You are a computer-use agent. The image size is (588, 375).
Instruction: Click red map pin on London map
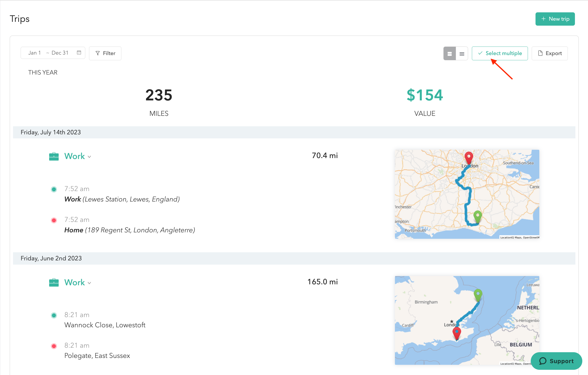click(x=468, y=157)
